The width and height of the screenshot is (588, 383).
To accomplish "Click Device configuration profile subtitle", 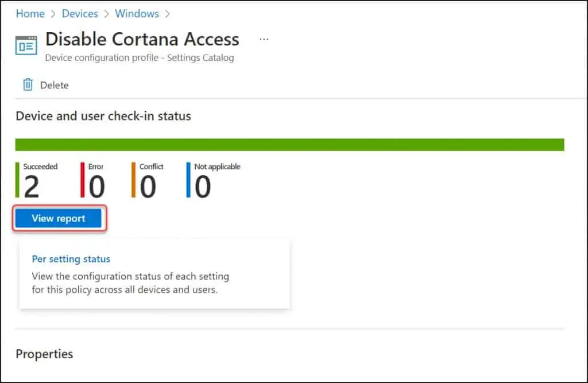I will [x=140, y=58].
